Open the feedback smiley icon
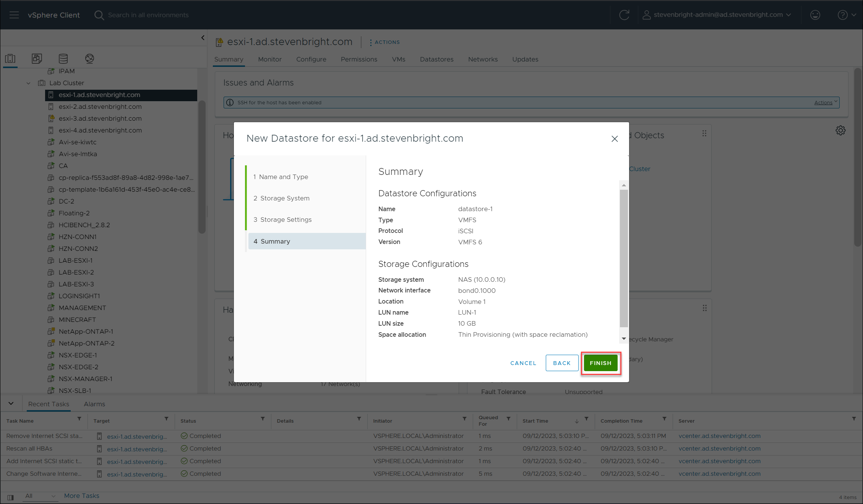Screen dimensions: 863x504 click(x=815, y=15)
